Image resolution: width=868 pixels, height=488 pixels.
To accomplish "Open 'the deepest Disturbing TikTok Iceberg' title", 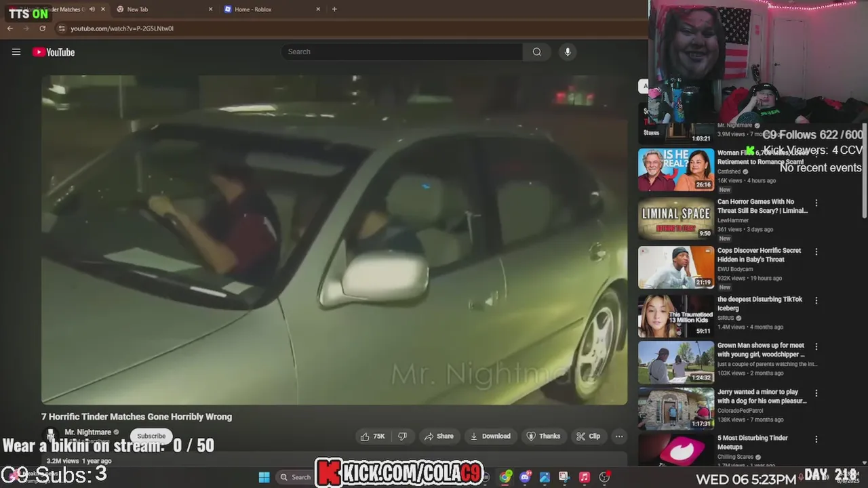I will (759, 304).
